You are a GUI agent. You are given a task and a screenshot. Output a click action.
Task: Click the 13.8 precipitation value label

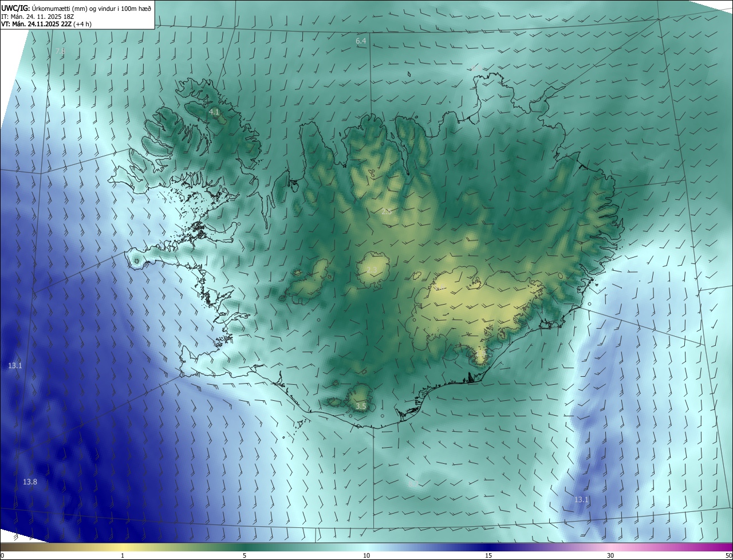click(30, 482)
